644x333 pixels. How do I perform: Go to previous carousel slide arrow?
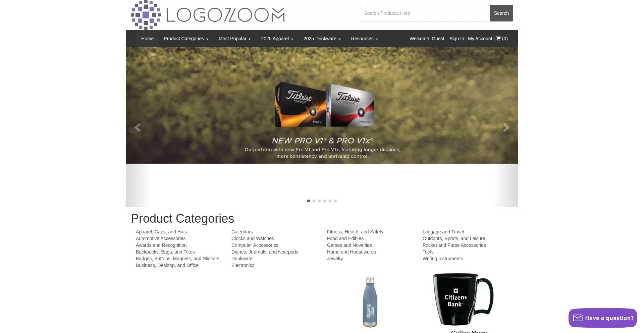[x=137, y=127]
